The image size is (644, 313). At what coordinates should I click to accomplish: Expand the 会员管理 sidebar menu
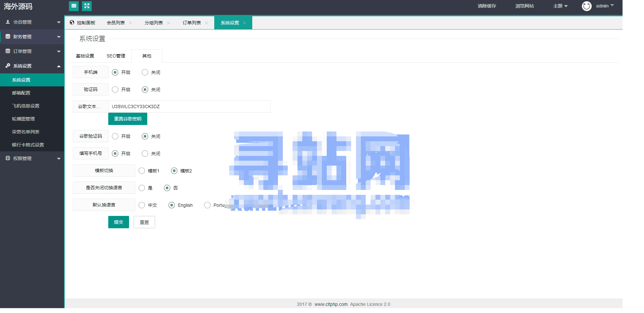(32, 22)
